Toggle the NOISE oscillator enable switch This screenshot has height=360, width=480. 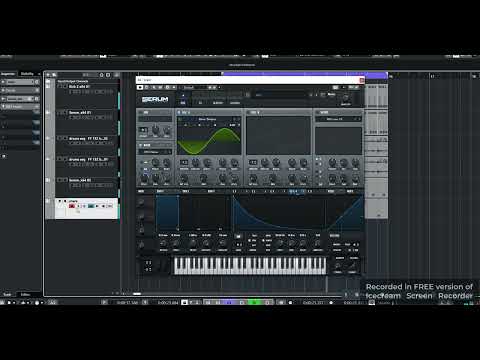coord(141,145)
